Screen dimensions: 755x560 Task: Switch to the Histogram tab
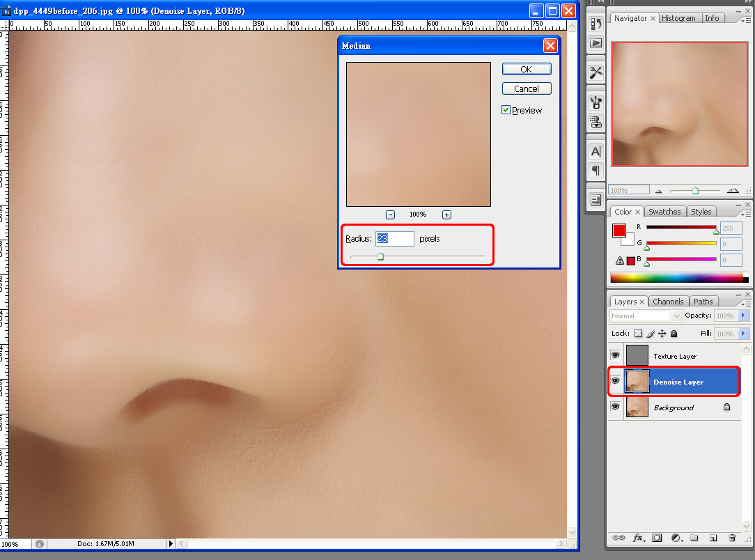(678, 18)
